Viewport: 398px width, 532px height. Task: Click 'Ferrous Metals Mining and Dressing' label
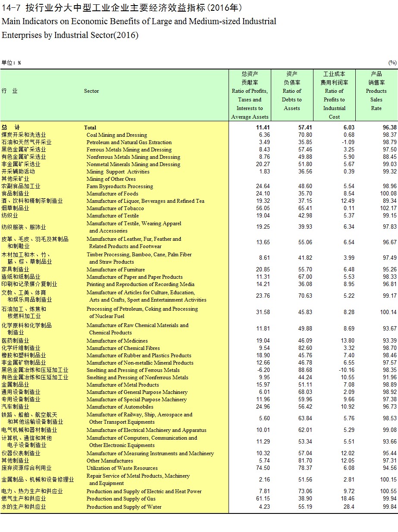[x=129, y=150]
